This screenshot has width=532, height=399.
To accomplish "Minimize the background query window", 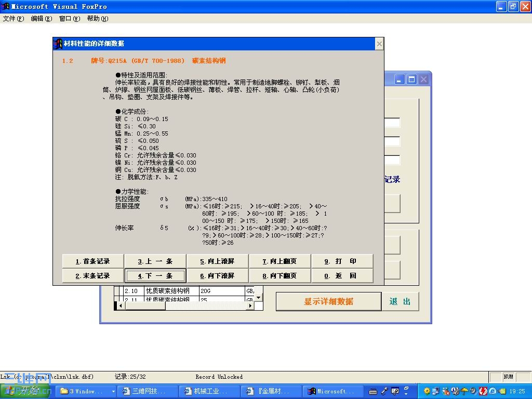I will [x=400, y=79].
